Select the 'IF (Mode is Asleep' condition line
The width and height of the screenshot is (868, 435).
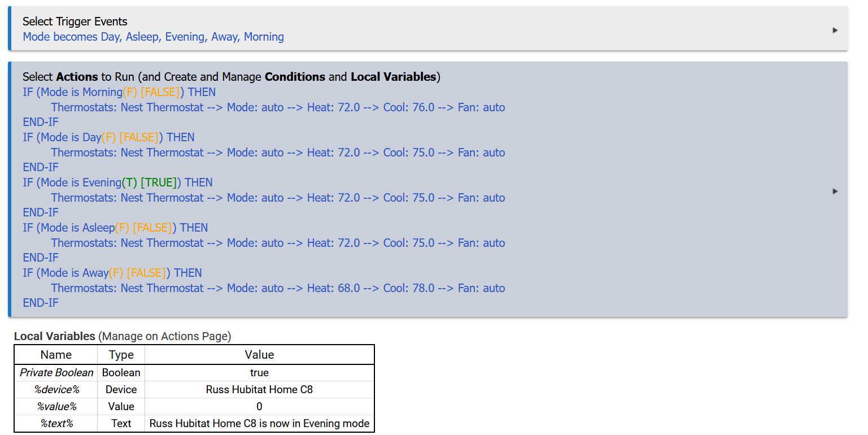pos(115,228)
